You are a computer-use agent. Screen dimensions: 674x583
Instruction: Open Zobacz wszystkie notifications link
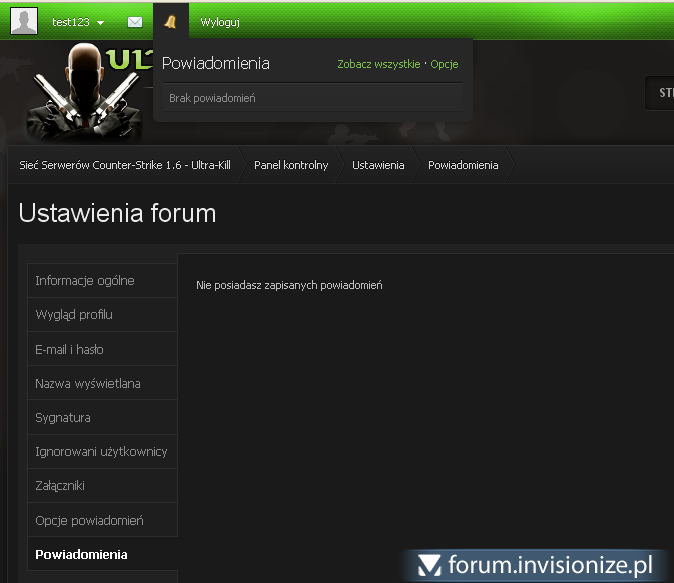[378, 64]
